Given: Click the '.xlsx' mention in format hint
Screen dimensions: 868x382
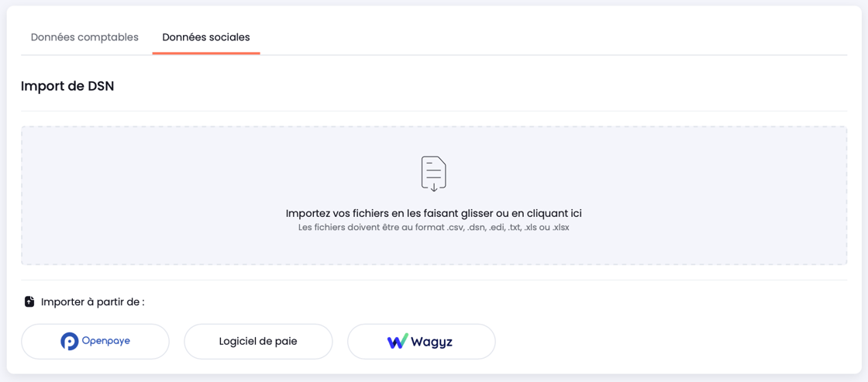Looking at the screenshot, I should [x=560, y=228].
